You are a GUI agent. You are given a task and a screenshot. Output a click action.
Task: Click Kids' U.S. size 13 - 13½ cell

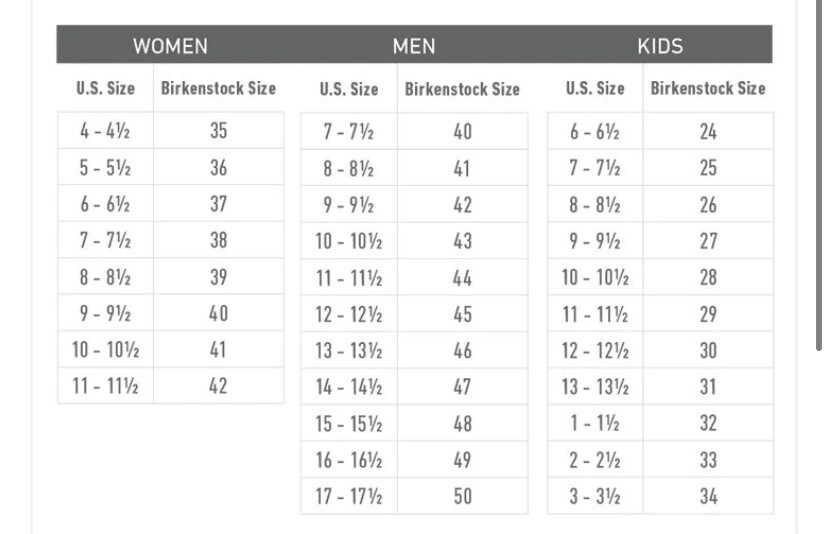pyautogui.click(x=595, y=387)
